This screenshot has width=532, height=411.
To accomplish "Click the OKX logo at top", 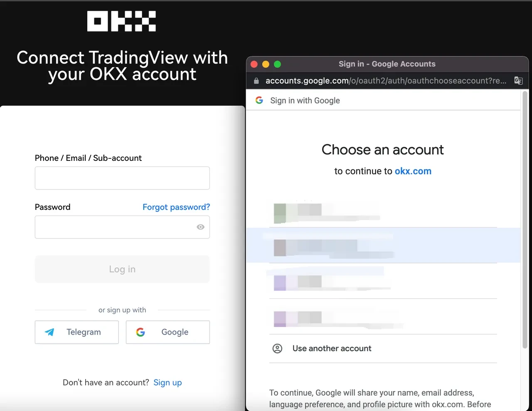I will [x=121, y=21].
